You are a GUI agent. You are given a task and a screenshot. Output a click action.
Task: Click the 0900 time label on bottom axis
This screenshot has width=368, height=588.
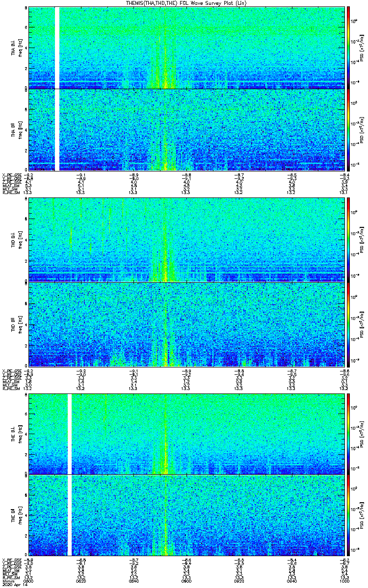click(186, 581)
